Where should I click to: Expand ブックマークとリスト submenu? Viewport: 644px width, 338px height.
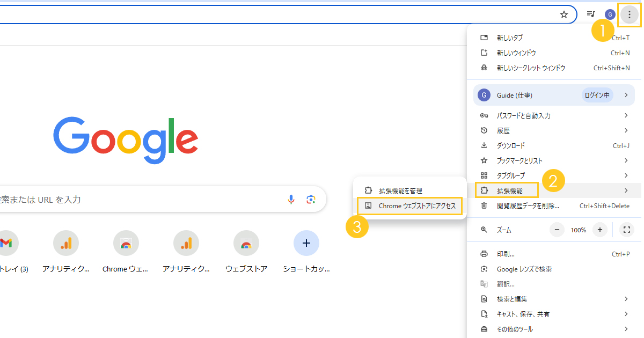click(554, 160)
